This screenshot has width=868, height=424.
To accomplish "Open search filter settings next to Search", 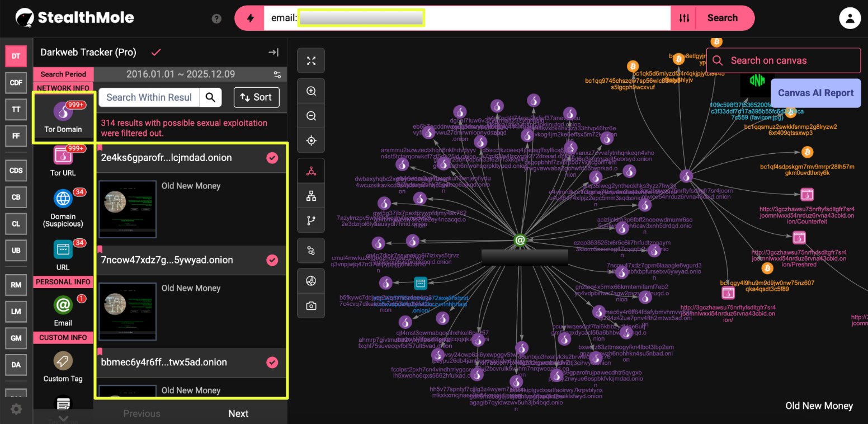I will click(684, 18).
